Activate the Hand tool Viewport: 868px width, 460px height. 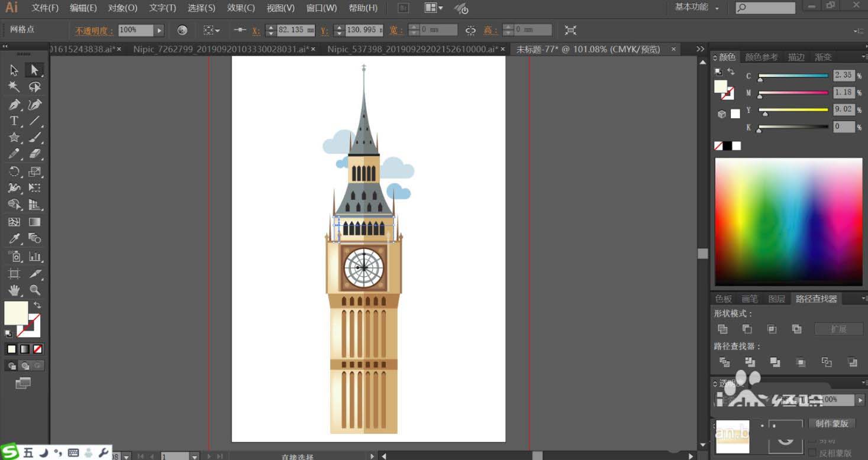tap(14, 290)
